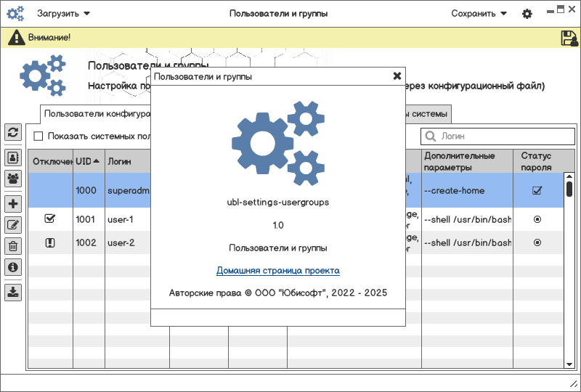Image resolution: width=581 pixels, height=392 pixels.
Task: Open the Загрузить dropdown menu
Action: tap(63, 14)
